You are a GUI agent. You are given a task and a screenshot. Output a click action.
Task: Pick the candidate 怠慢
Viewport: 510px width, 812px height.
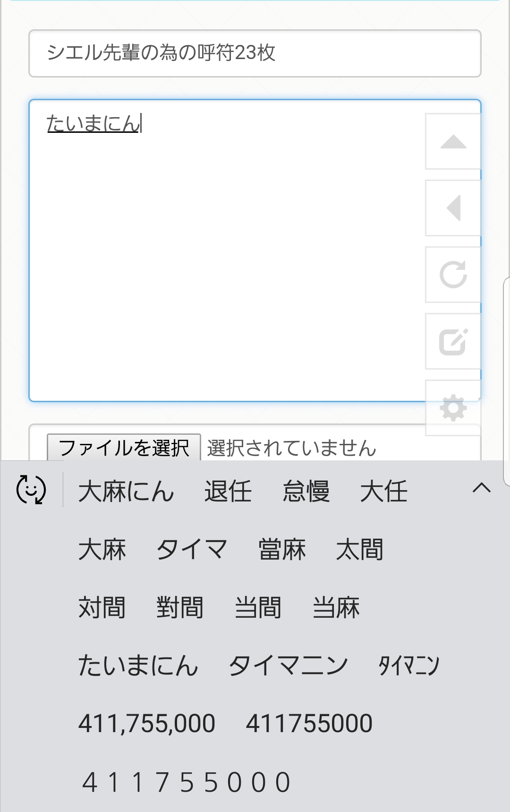pos(306,491)
